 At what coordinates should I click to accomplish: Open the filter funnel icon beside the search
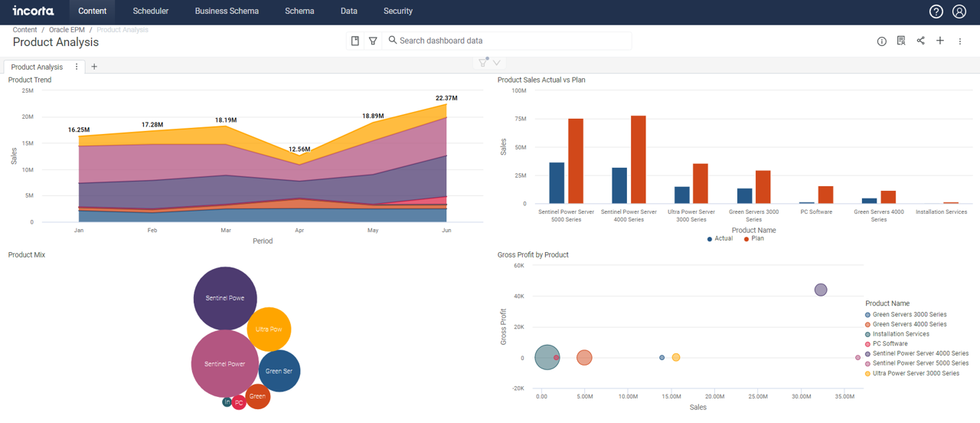373,41
